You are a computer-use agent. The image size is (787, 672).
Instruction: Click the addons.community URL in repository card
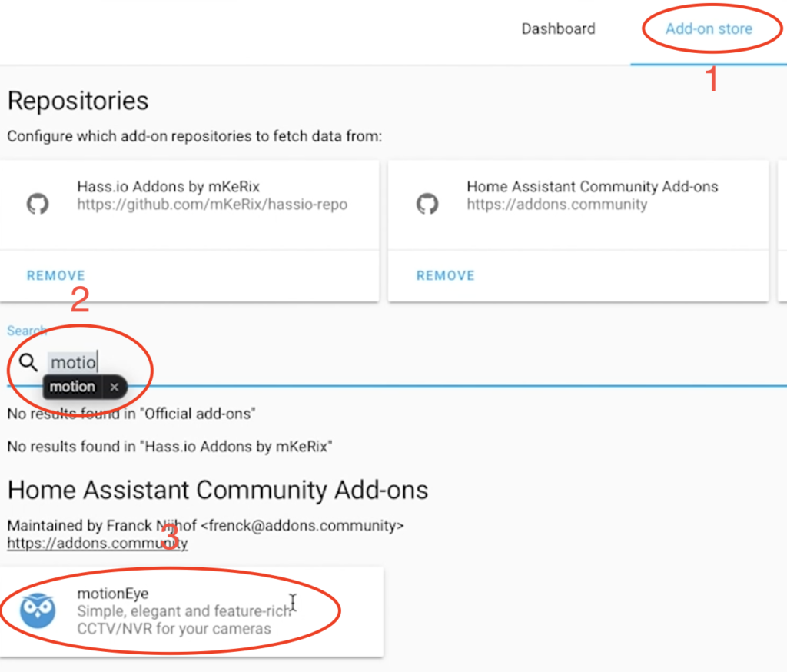[x=557, y=205]
